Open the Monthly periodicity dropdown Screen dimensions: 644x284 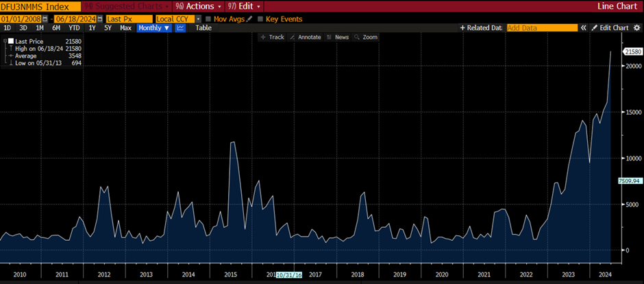click(153, 28)
